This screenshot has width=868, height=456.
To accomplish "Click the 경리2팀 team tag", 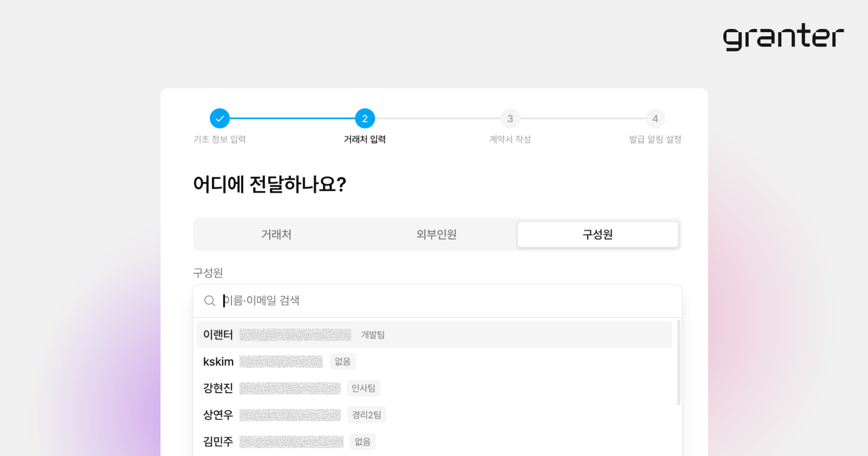I will pyautogui.click(x=367, y=415).
